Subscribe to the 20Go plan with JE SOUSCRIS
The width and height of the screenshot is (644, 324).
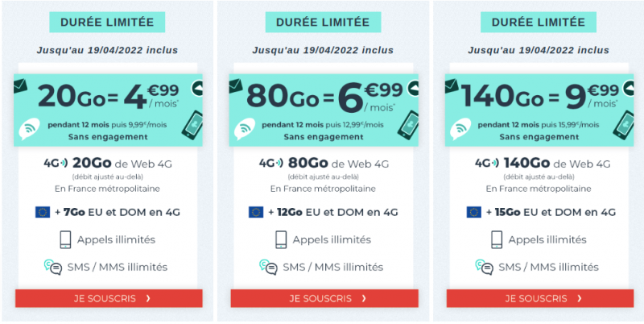109,298
